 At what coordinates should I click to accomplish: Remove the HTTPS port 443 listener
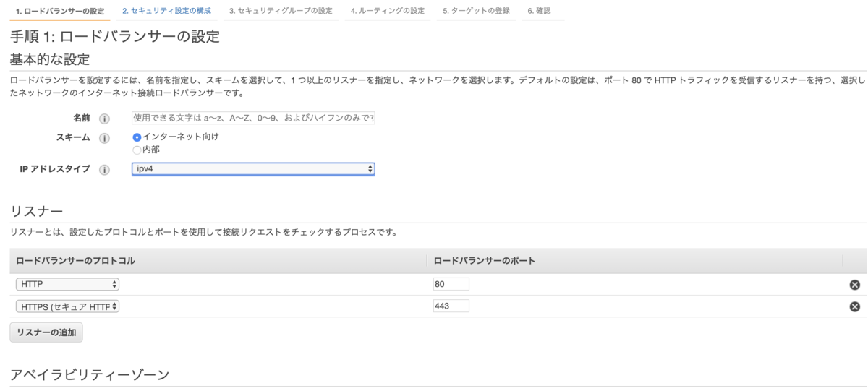pos(854,306)
